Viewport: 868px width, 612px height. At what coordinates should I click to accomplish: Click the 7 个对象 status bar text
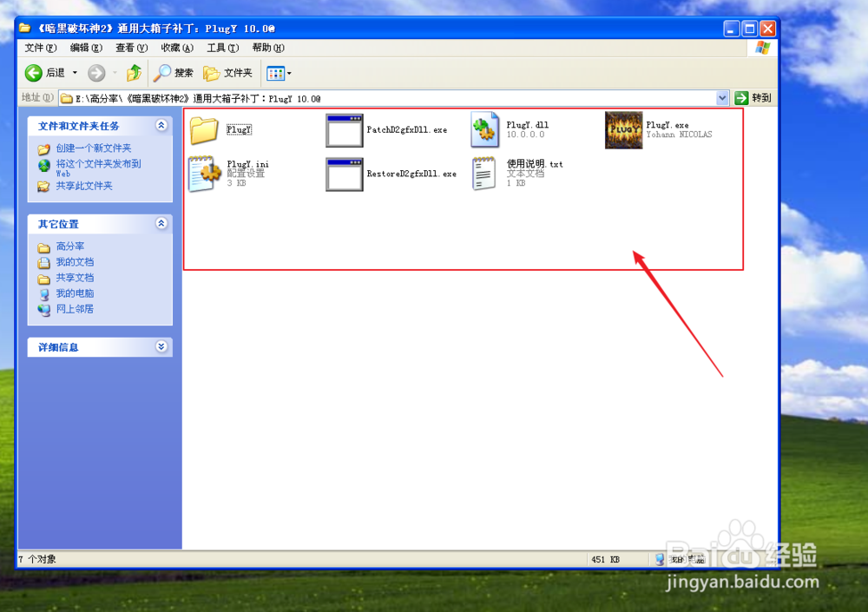point(37,559)
